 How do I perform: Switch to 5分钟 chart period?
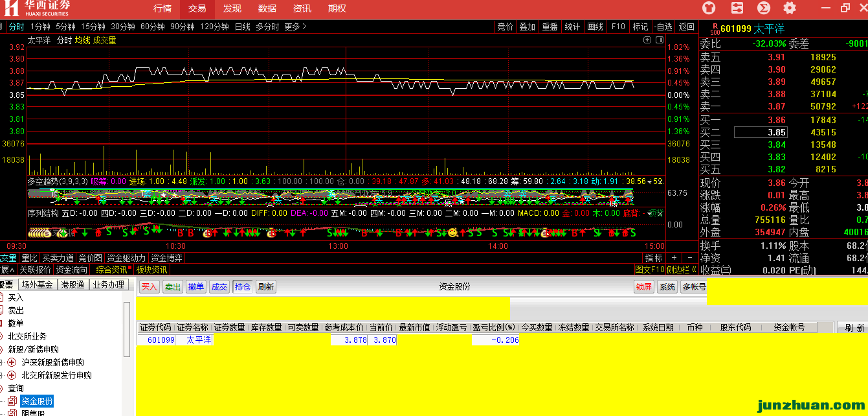click(x=65, y=27)
